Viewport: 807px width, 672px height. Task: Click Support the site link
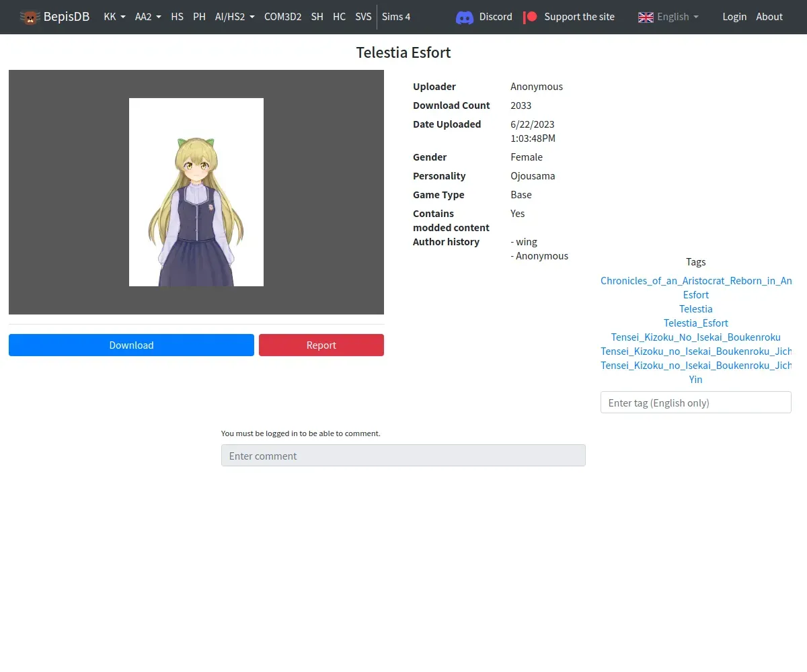580,17
